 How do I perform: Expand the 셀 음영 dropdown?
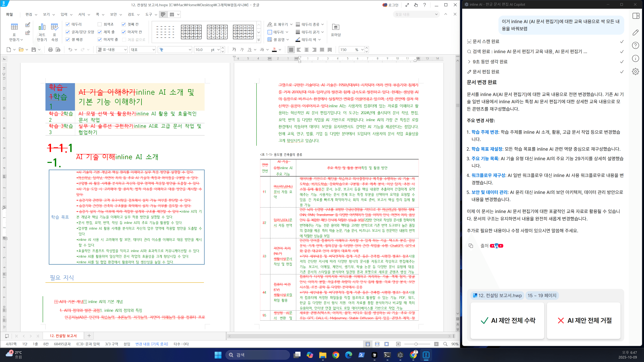click(288, 40)
